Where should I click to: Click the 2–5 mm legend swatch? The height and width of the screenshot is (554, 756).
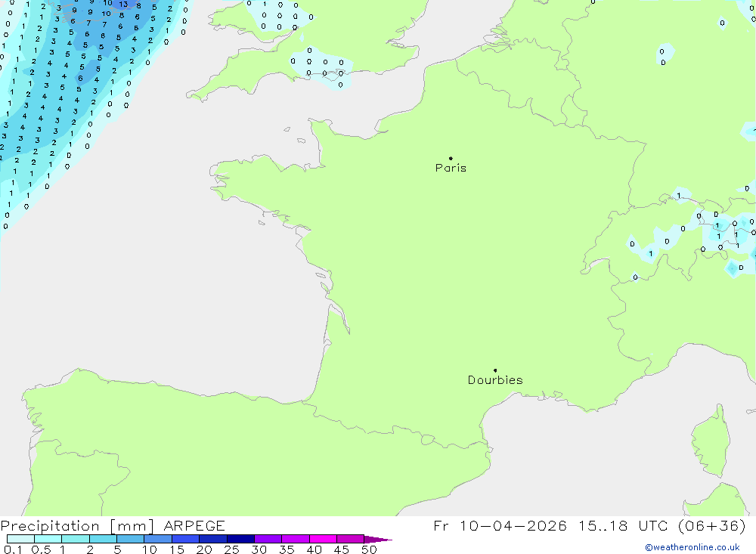pos(103,539)
